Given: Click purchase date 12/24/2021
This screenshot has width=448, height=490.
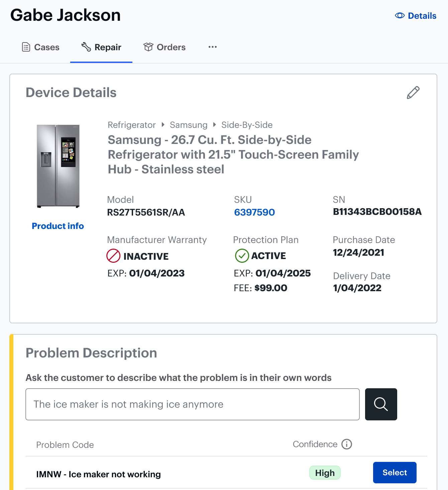Looking at the screenshot, I should (x=358, y=252).
